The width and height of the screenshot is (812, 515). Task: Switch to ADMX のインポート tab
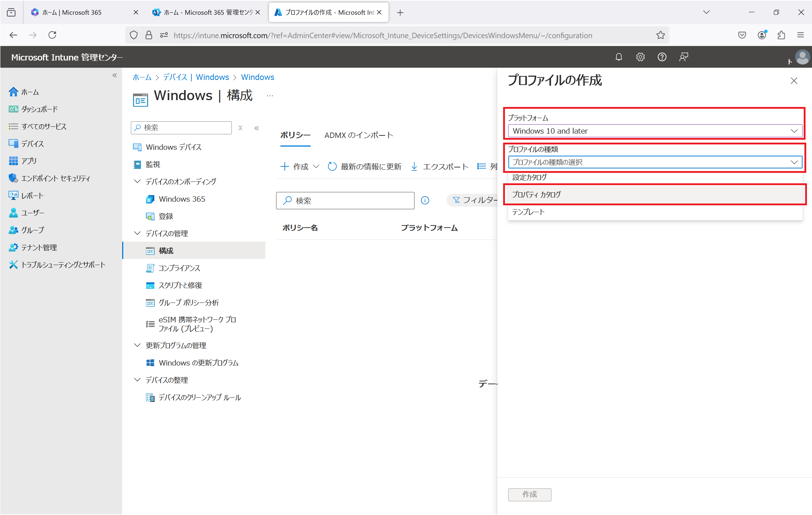pos(359,135)
